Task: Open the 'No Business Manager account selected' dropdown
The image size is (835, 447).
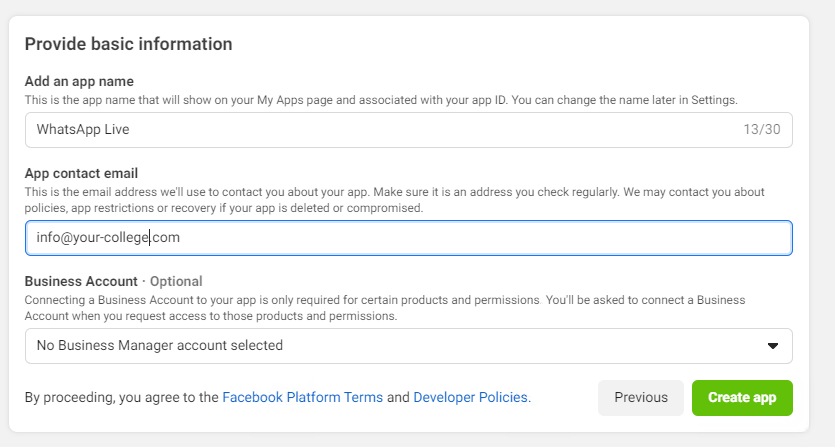Action: click(408, 346)
